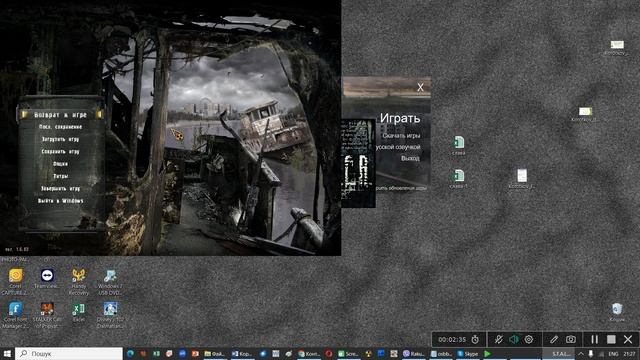Open the Excel desktop shortcut
Image resolution: width=640 pixels, height=360 pixels.
[x=78, y=312]
